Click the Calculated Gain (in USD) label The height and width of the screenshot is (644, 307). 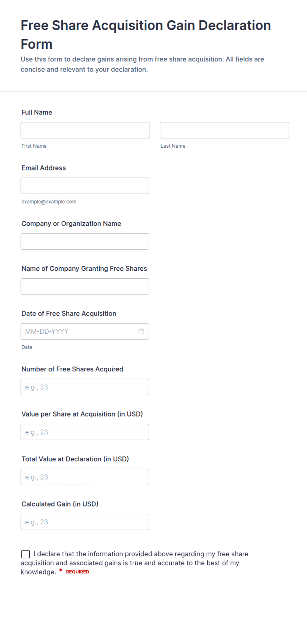(x=60, y=504)
